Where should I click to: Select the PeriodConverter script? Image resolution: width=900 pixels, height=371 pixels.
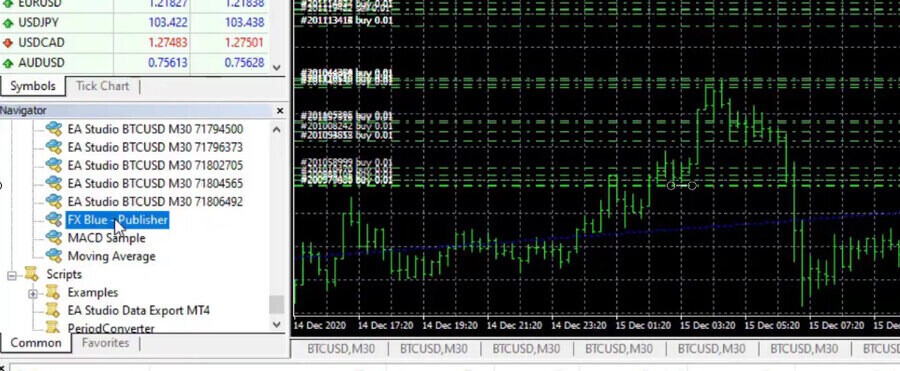[111, 329]
